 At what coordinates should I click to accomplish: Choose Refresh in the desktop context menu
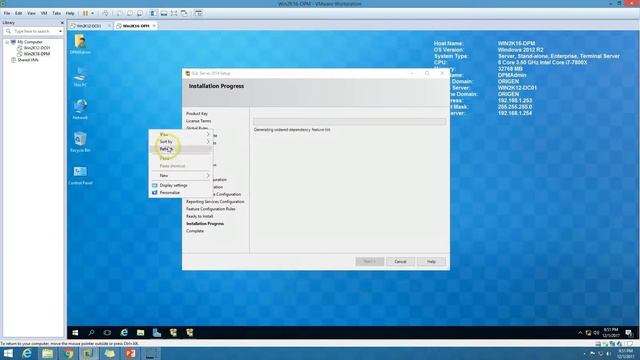pos(181,149)
